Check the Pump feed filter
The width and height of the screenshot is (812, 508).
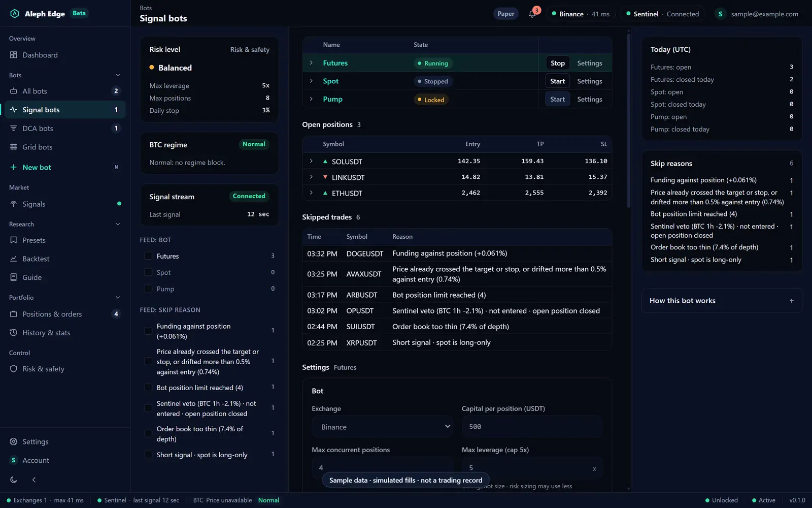148,289
